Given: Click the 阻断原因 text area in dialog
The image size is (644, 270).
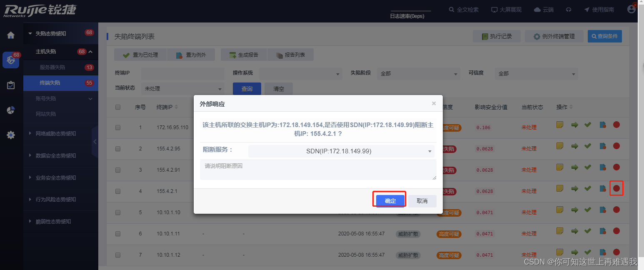Looking at the screenshot, I should (318, 170).
